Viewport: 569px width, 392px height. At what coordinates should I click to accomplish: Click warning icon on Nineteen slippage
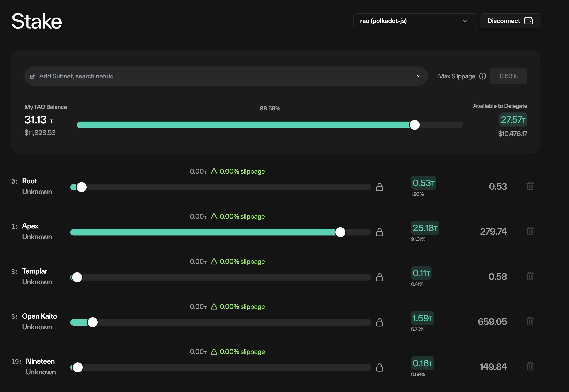214,351
